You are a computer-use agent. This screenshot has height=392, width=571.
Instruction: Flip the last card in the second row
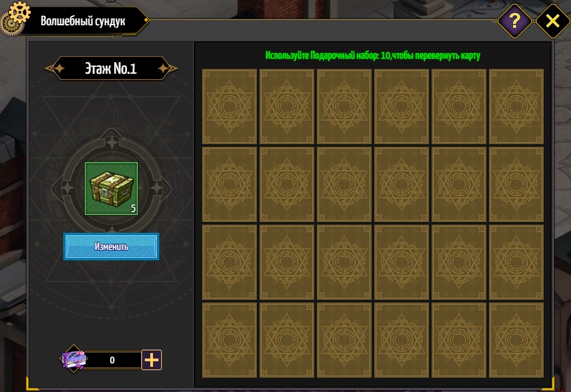coord(516,184)
